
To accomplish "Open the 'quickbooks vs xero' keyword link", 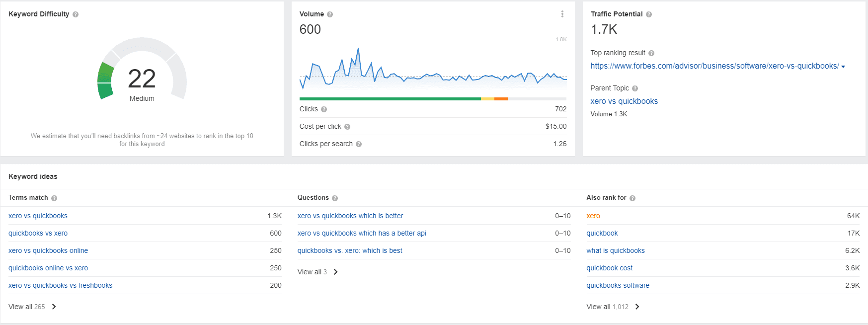I will [38, 233].
